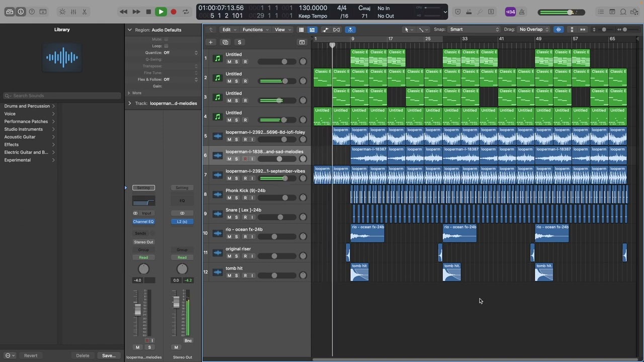
Task: Click the Revert button in Library
Action: [31, 355]
